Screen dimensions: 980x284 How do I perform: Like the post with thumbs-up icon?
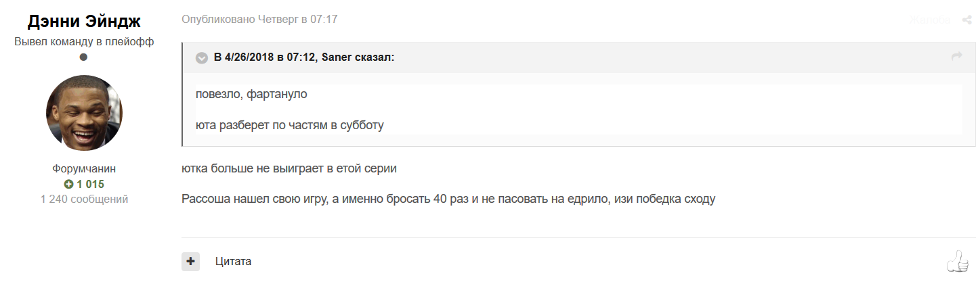click(x=958, y=261)
